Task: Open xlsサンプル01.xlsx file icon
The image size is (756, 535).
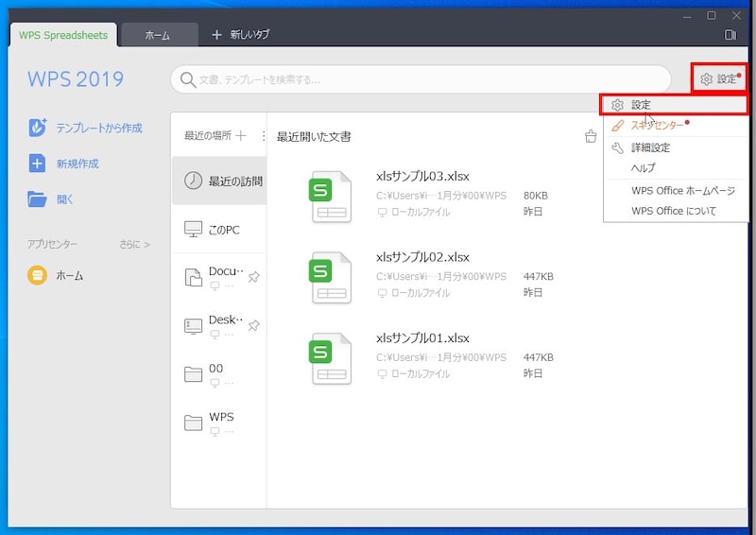Action: [330, 358]
